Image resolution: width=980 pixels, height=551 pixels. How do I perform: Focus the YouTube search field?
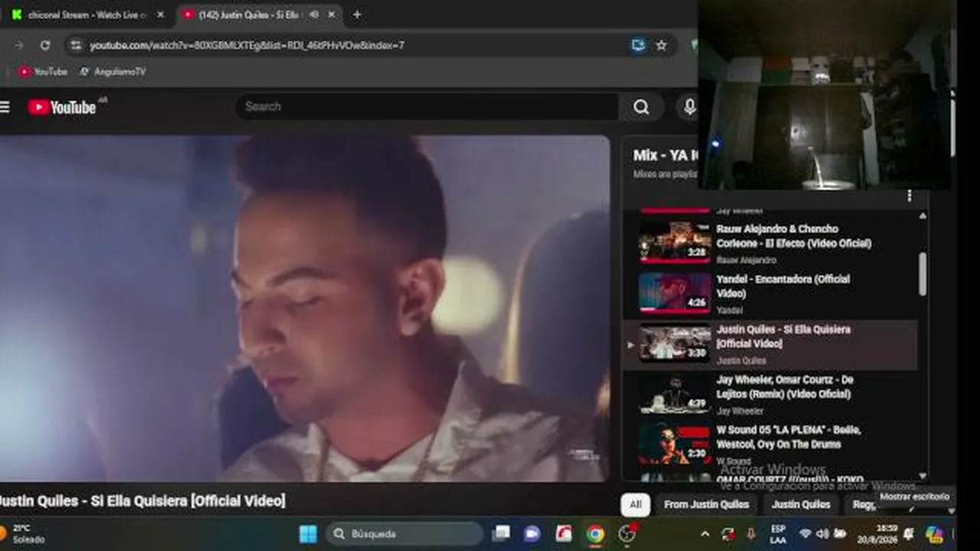426,107
